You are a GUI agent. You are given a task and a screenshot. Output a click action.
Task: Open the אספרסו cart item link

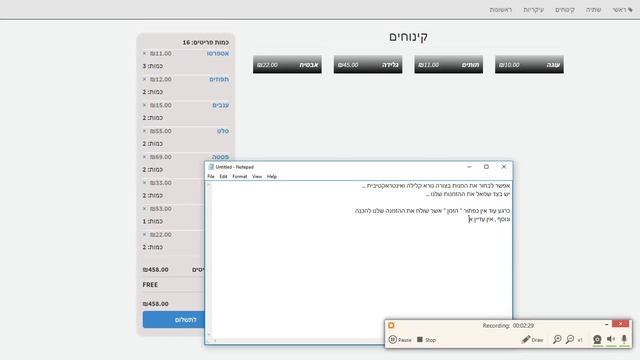(218, 53)
